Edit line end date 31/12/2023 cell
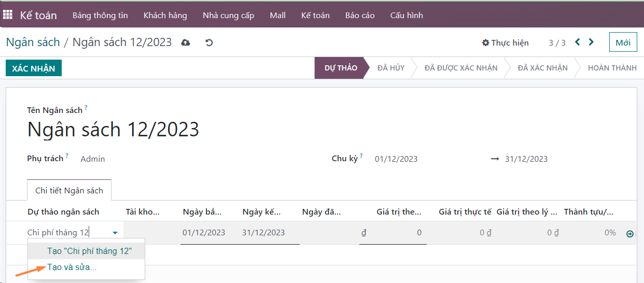The width and height of the screenshot is (644, 283). click(x=263, y=233)
